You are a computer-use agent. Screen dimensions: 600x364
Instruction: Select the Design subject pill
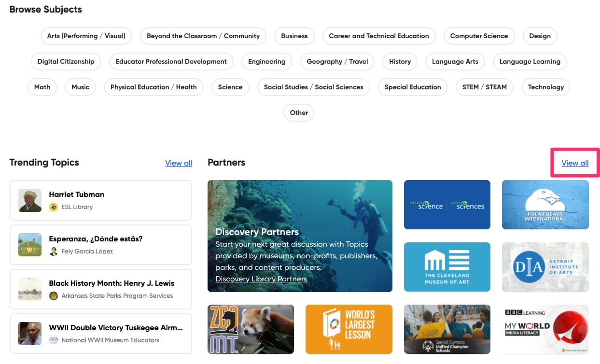(x=540, y=36)
